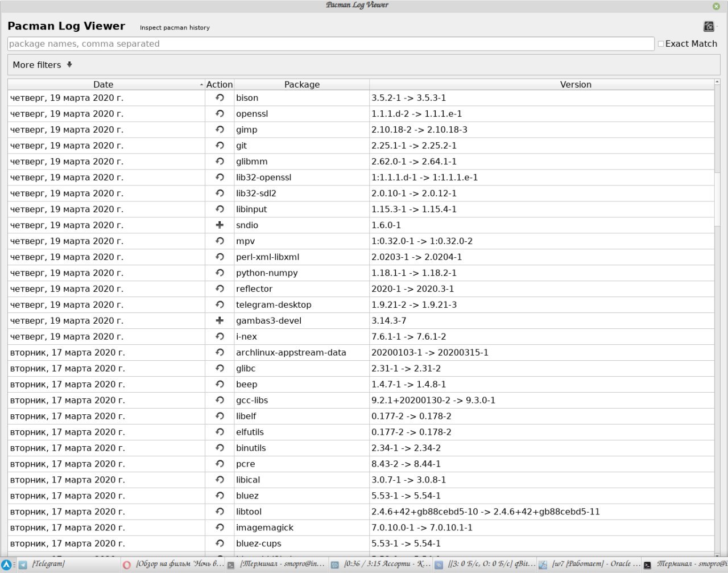Switch to the Oracle VirtualBox w7 window
Image resolution: width=728 pixels, height=573 pixels.
[589, 564]
